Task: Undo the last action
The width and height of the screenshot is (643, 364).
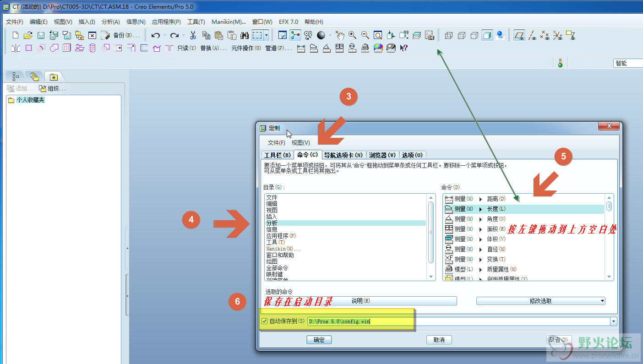Action: (156, 35)
